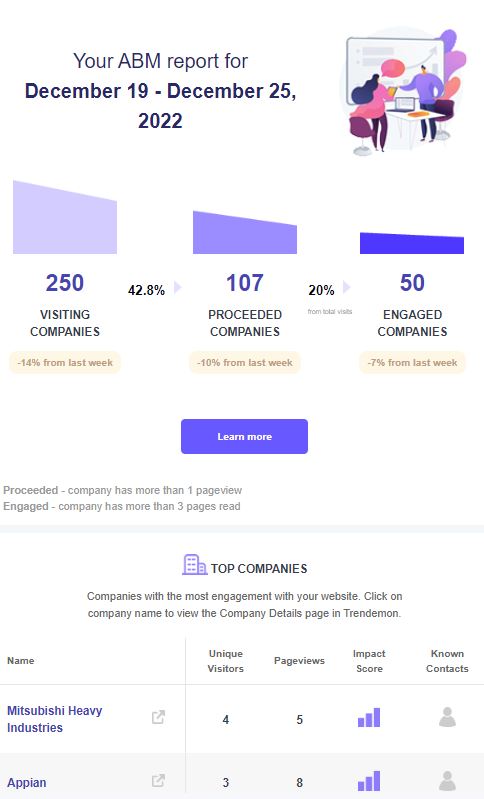Open the Appian company link
484x799 pixels.
[x=26, y=782]
